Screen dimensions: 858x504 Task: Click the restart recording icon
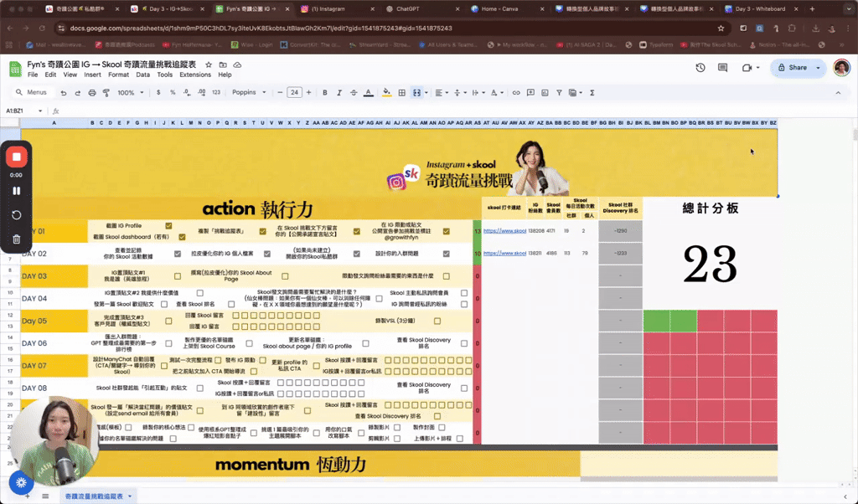(x=17, y=215)
